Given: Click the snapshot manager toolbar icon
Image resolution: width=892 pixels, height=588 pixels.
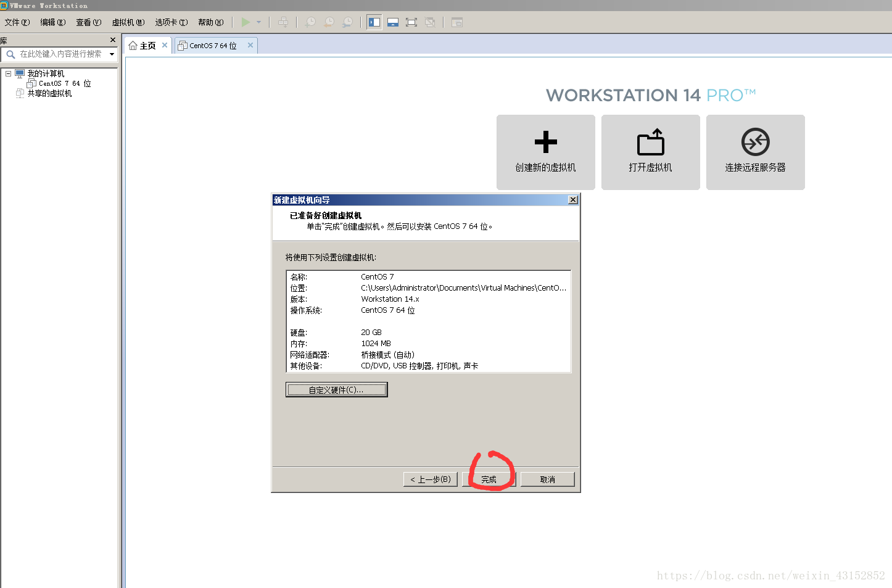Looking at the screenshot, I should [x=348, y=22].
